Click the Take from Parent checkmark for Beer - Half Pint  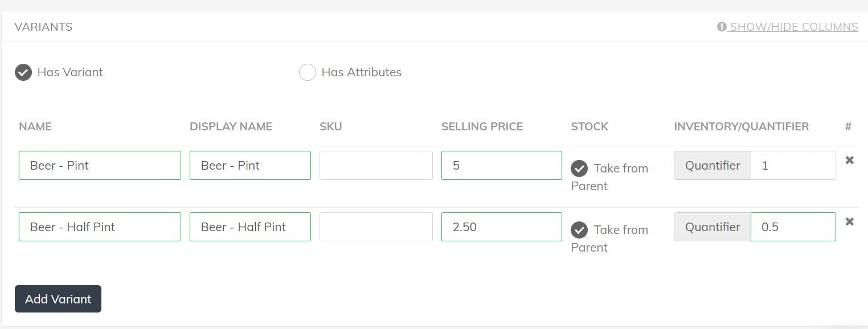[579, 230]
